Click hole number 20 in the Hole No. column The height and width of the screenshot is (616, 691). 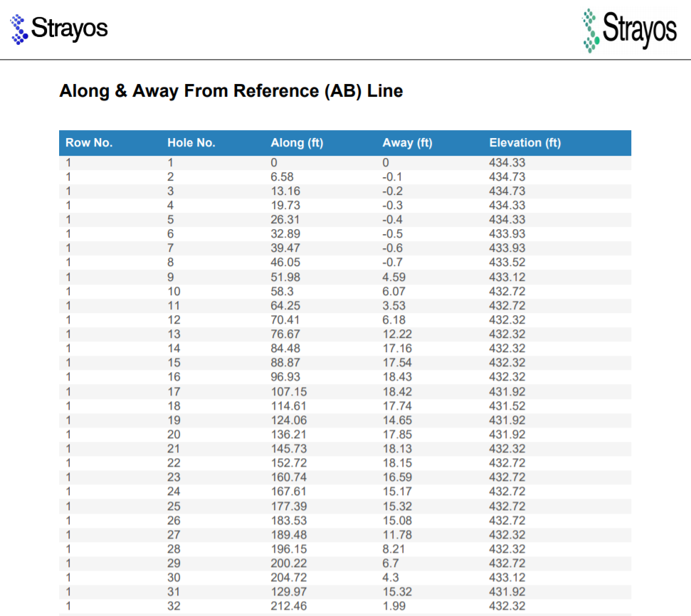174,435
